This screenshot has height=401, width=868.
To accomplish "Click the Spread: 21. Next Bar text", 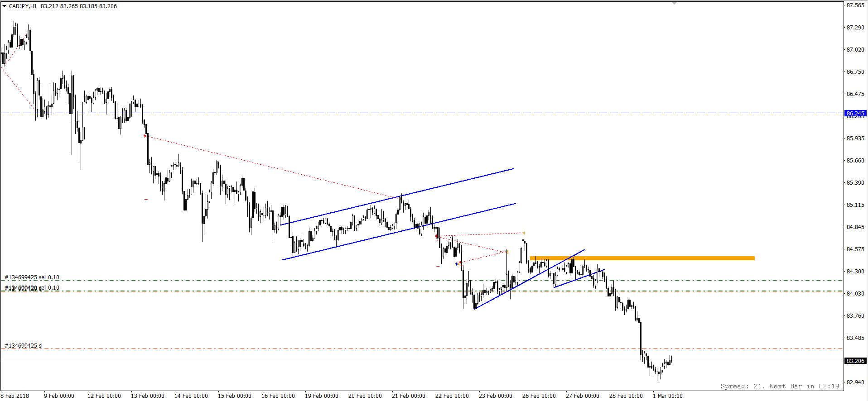I will pos(780,386).
